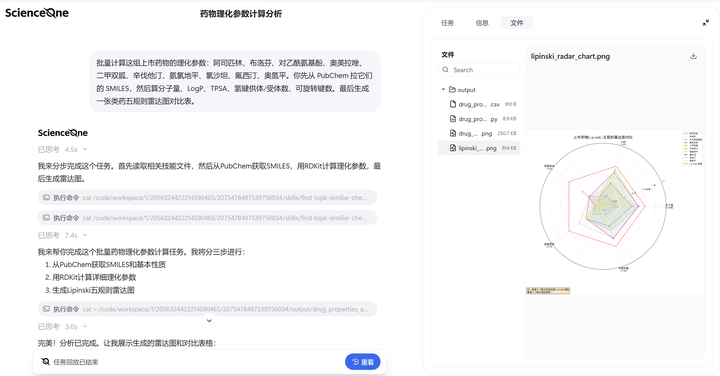Click the file icon of the .csv file
This screenshot has width=720, height=376.
tap(453, 104)
